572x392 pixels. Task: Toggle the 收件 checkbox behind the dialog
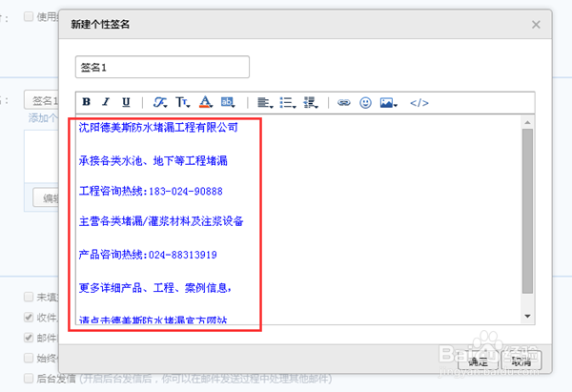(x=29, y=318)
